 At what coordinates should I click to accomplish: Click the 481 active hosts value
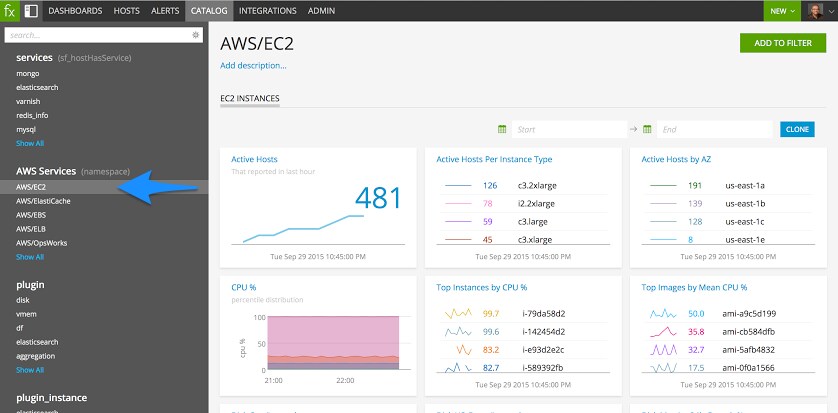(378, 198)
